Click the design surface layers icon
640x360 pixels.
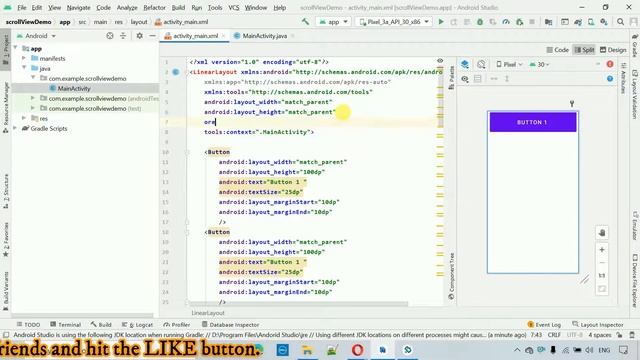pos(465,64)
